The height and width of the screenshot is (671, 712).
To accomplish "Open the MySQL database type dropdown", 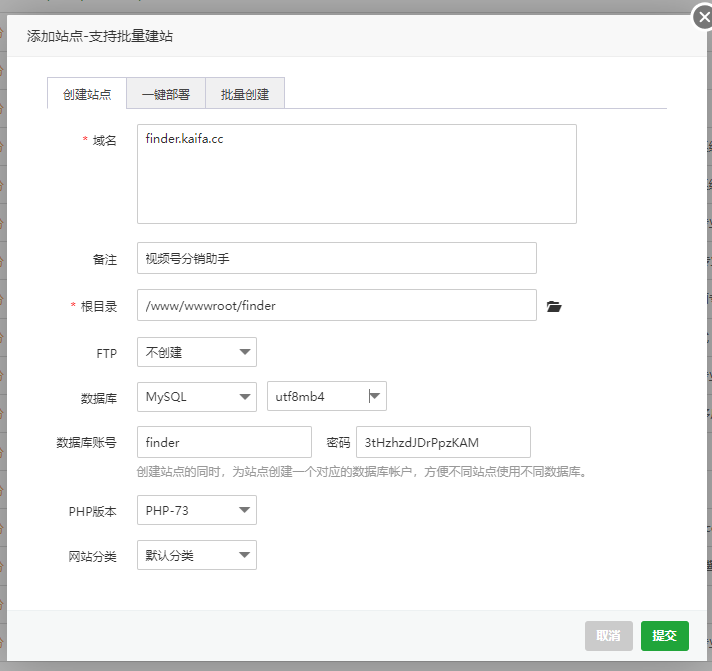I will (197, 397).
